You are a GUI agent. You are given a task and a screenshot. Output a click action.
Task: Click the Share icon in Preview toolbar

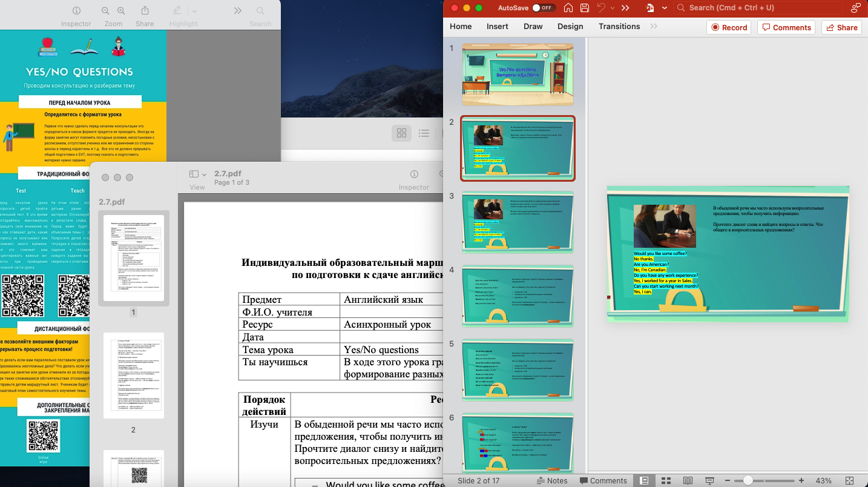tap(145, 11)
